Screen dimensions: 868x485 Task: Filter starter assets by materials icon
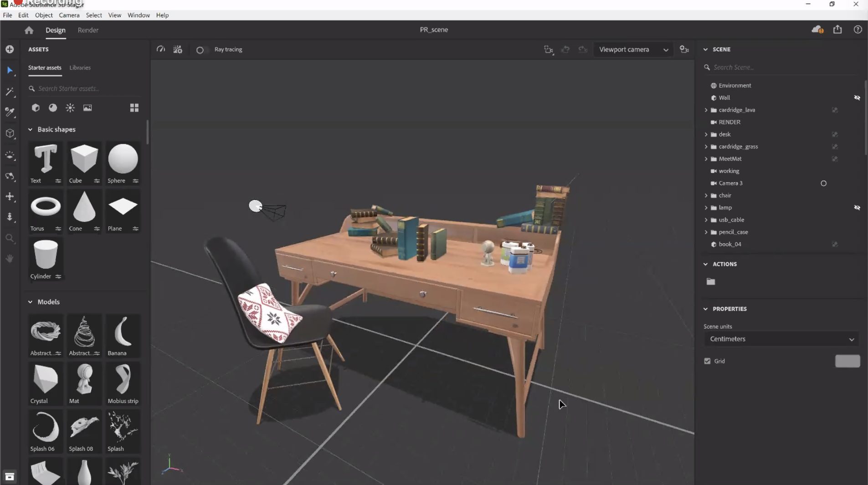click(x=53, y=108)
